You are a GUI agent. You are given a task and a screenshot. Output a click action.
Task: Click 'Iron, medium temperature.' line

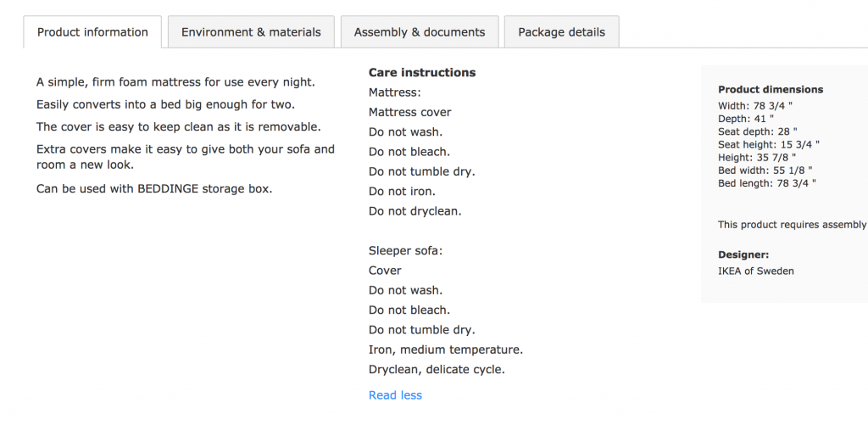446,350
